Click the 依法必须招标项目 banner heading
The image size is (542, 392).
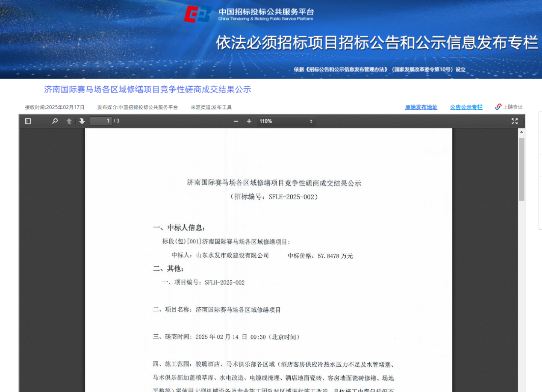(376, 43)
